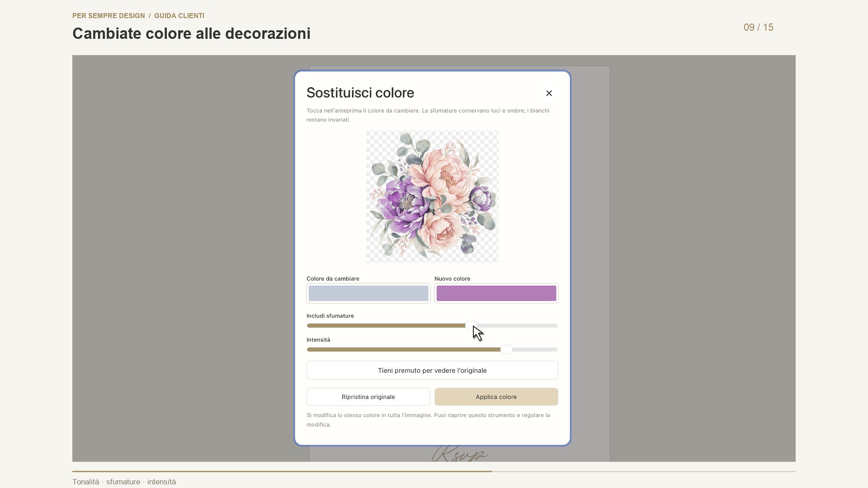Click Ripristina originale button
The width and height of the screenshot is (868, 488).
368,397
